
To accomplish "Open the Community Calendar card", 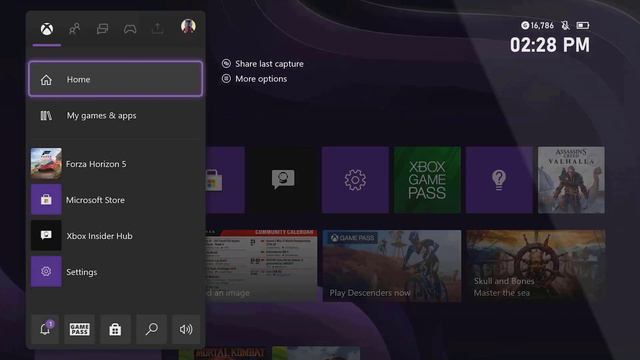I will click(261, 266).
